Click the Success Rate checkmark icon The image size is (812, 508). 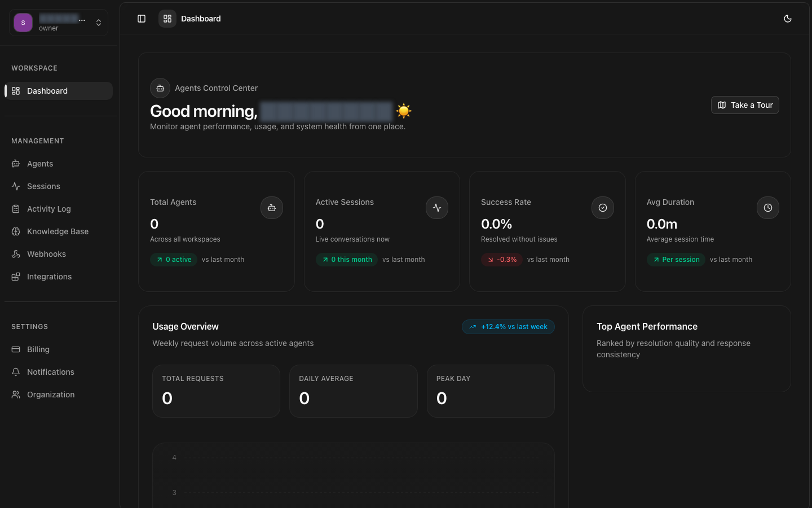pyautogui.click(x=603, y=208)
